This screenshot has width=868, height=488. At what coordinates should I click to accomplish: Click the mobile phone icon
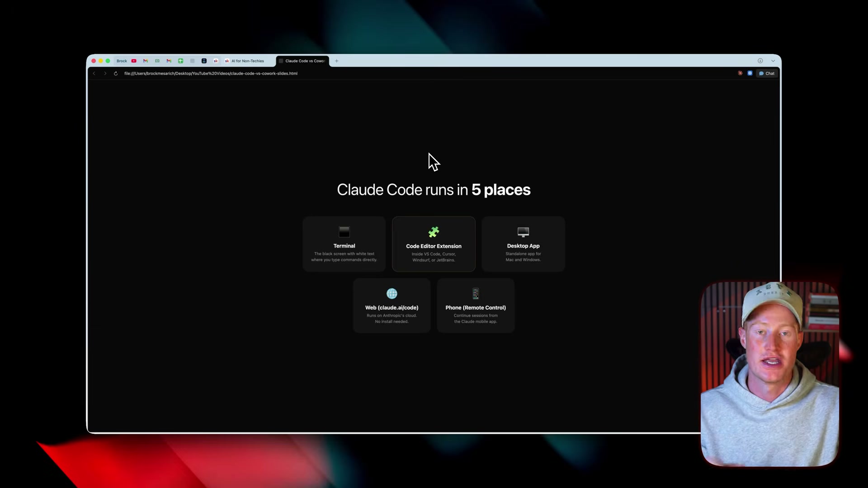click(x=476, y=294)
